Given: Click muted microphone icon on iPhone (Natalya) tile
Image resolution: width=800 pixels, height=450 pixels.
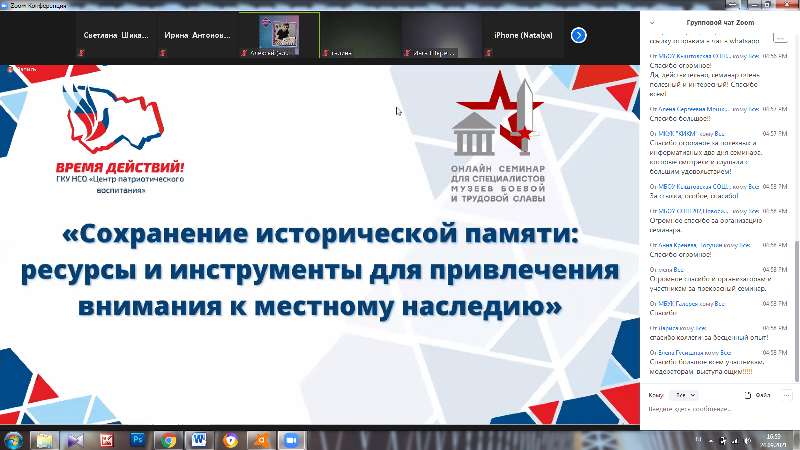Looking at the screenshot, I should coord(489,53).
